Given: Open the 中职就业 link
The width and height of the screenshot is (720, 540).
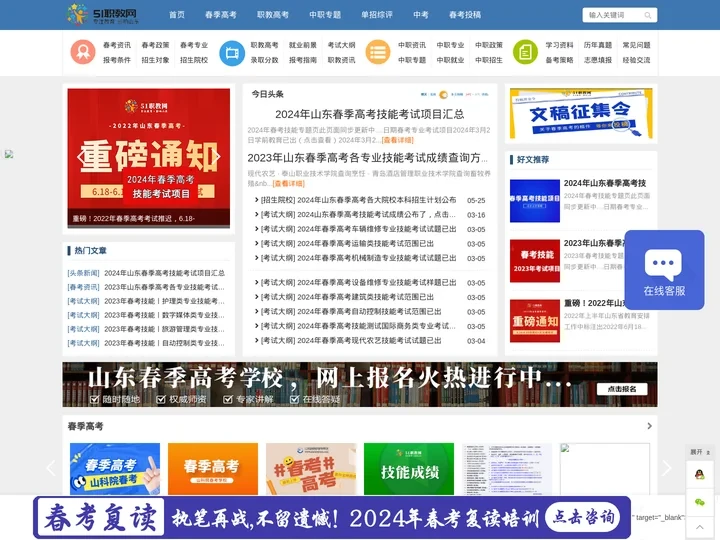Looking at the screenshot, I should click(450, 60).
